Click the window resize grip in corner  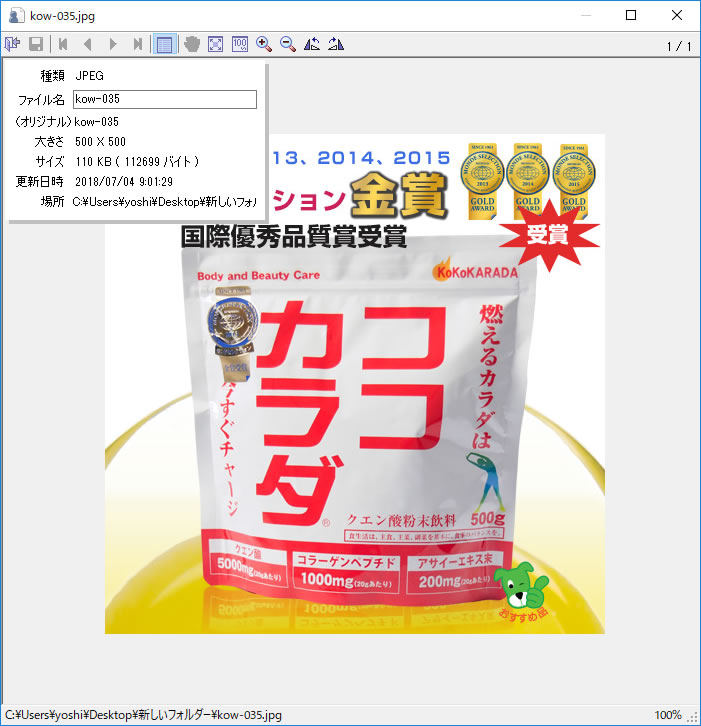(694, 718)
